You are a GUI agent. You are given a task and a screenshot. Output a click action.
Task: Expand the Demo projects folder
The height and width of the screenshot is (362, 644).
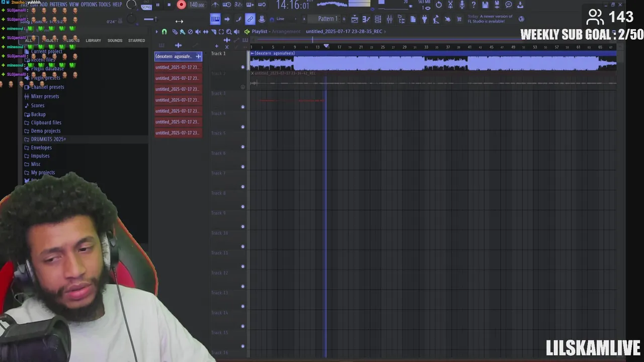46,131
